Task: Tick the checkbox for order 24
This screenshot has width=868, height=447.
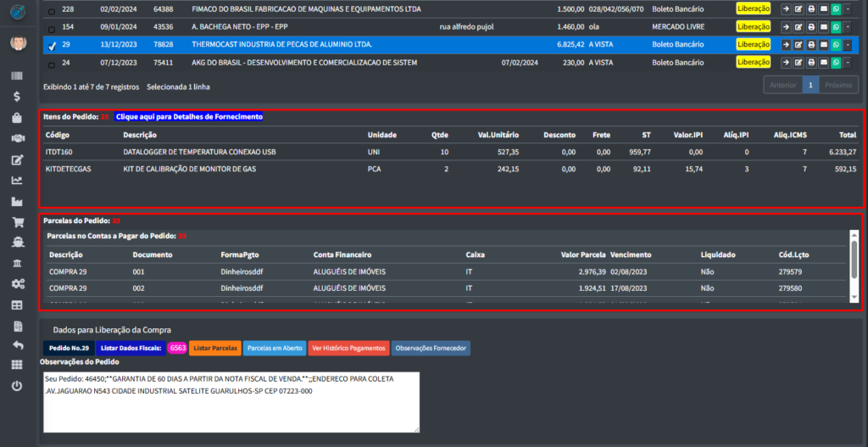Action: pyautogui.click(x=53, y=64)
